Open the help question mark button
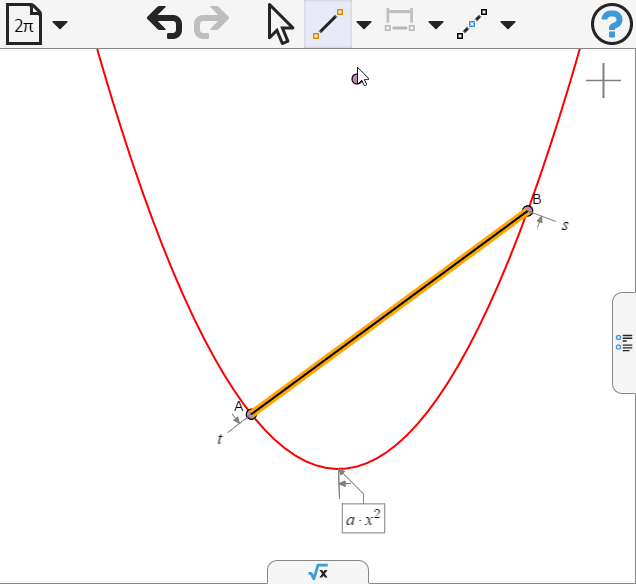 612,24
